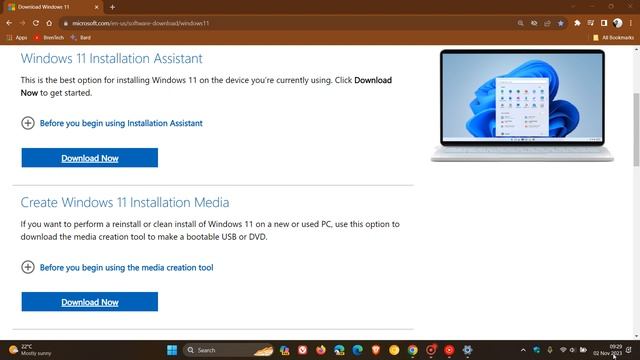The width and height of the screenshot is (640, 360).
Task: View site info lock icon
Action: (x=65, y=24)
